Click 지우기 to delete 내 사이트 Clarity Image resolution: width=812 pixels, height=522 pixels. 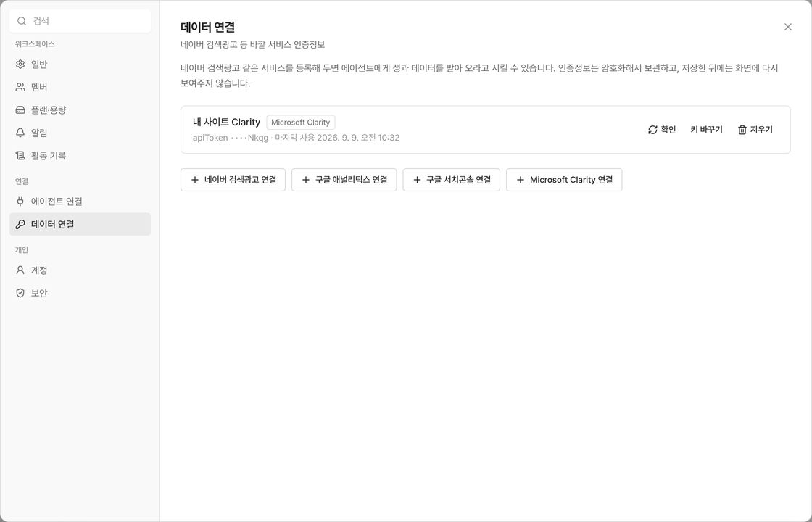pyautogui.click(x=755, y=130)
